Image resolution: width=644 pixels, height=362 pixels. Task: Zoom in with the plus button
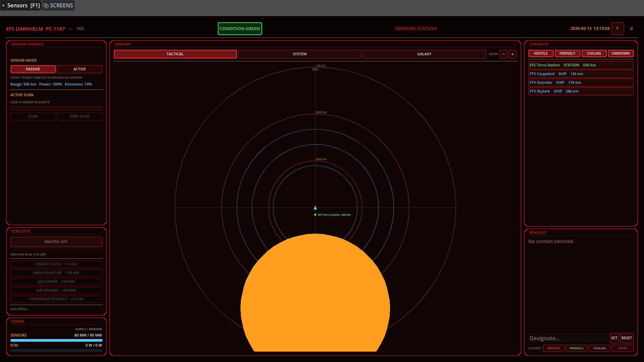click(x=513, y=54)
